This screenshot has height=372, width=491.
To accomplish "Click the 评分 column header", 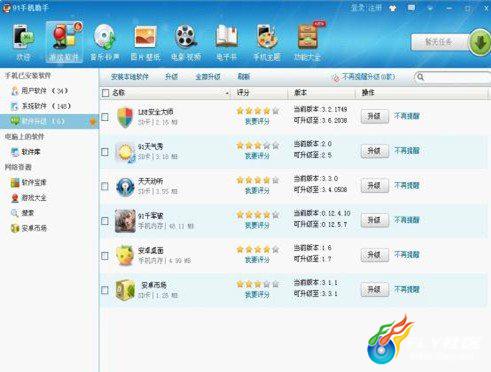I will click(243, 93).
